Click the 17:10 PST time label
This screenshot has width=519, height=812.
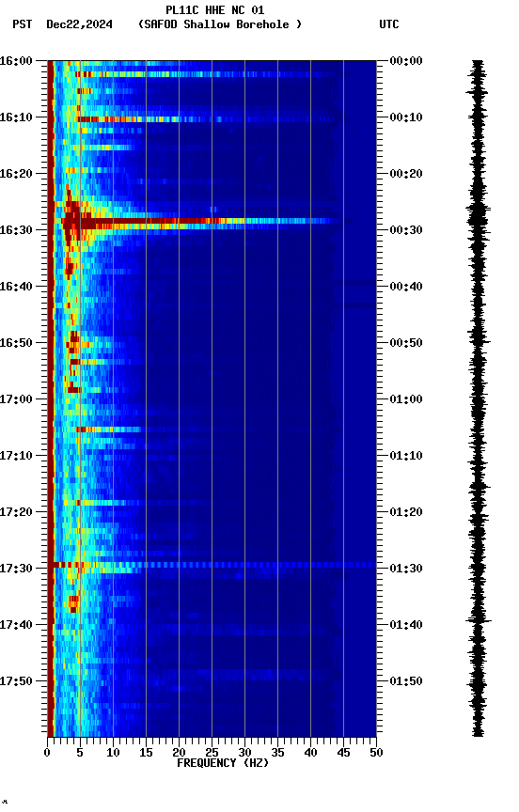tap(16, 456)
